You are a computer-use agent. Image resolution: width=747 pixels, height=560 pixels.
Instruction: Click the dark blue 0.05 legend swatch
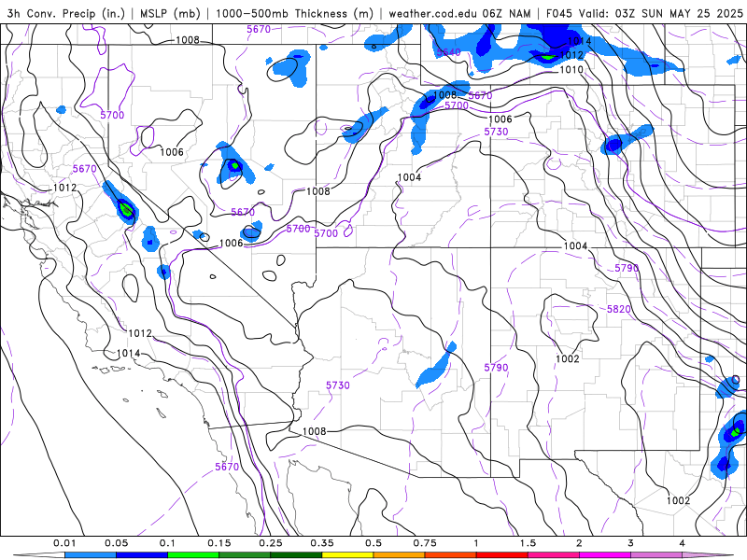coord(142,555)
